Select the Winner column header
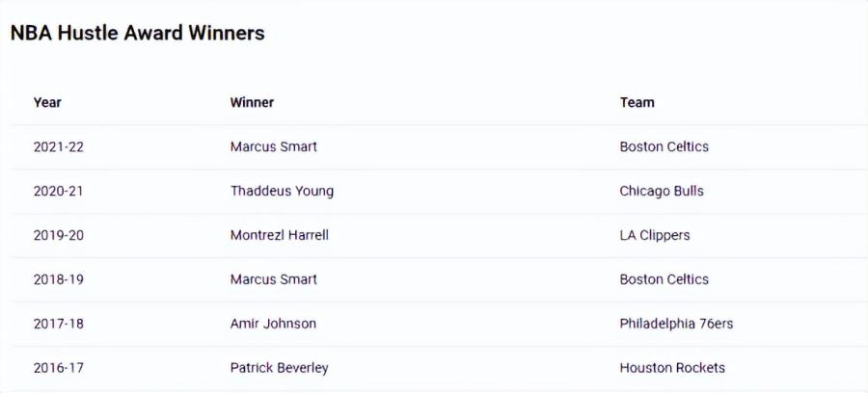The image size is (868, 393). point(252,102)
